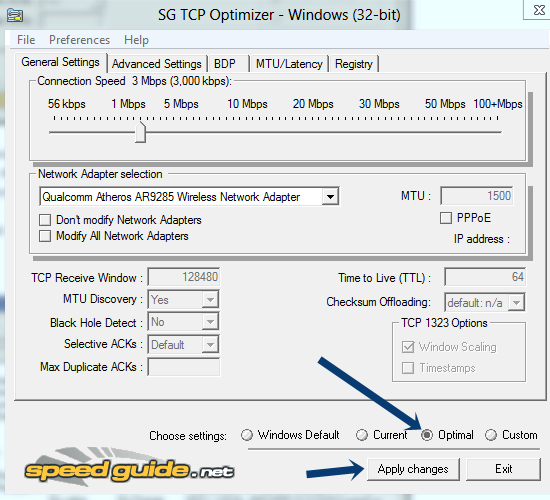Switch to the Registry tab
Image resolution: width=550 pixels, height=500 pixels.
coord(354,64)
